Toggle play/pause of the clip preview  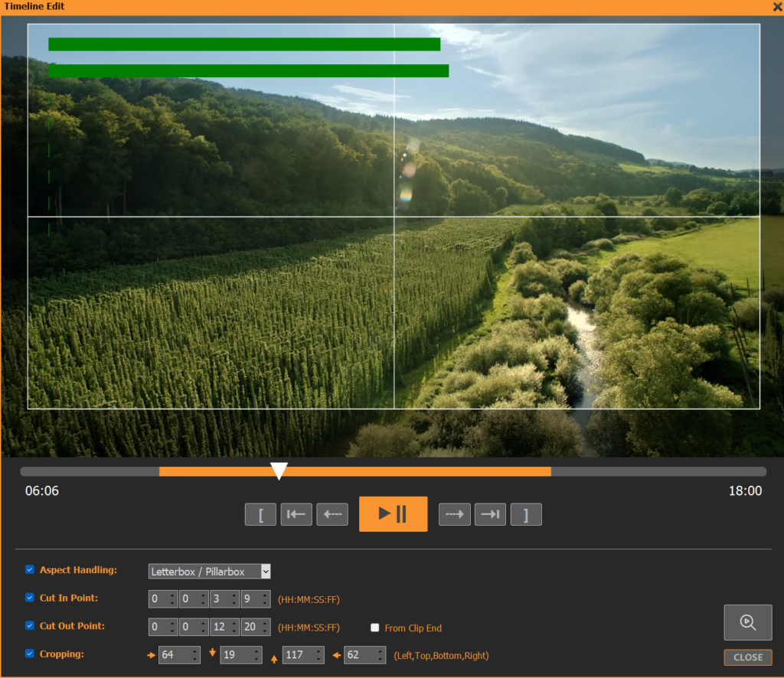pos(393,514)
